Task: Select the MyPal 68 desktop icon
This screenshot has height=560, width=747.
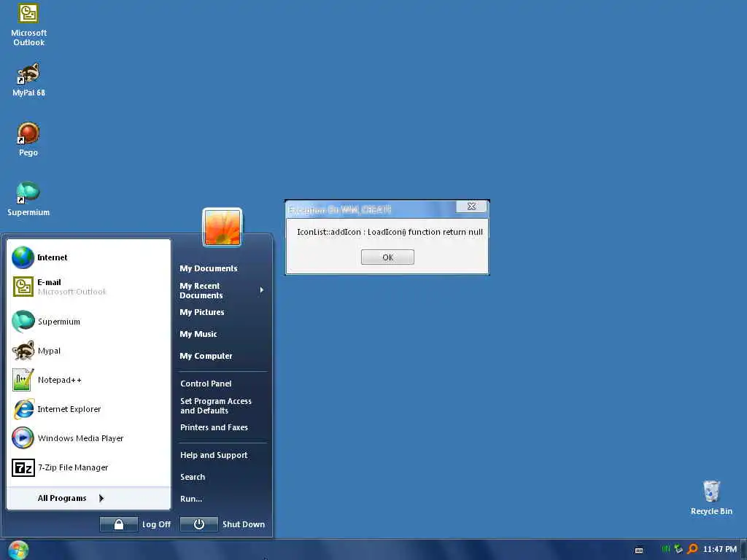Action: (x=28, y=80)
